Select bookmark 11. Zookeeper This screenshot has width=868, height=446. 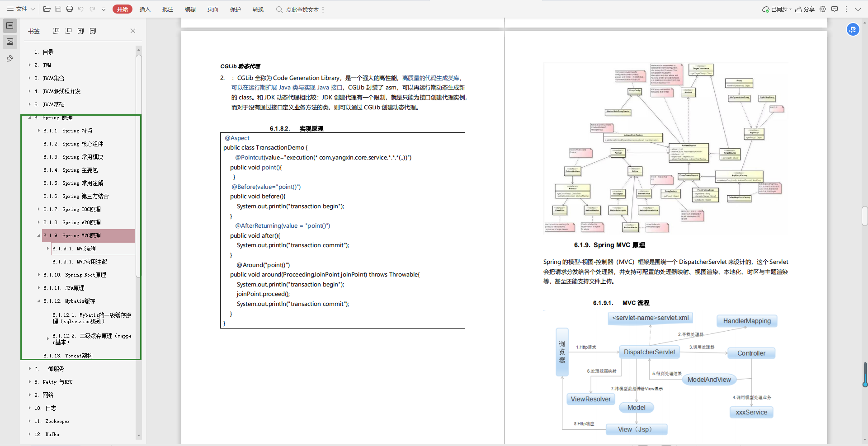52,421
